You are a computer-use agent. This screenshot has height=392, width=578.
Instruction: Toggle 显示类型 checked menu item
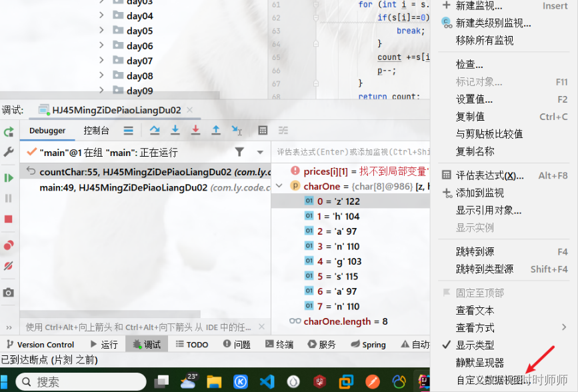[x=504, y=345]
